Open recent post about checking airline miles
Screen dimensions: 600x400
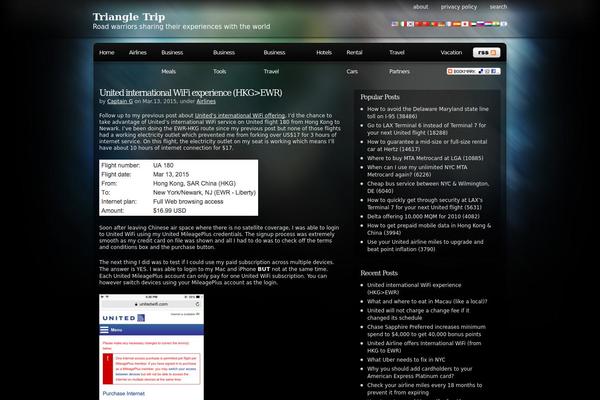[x=424, y=389]
